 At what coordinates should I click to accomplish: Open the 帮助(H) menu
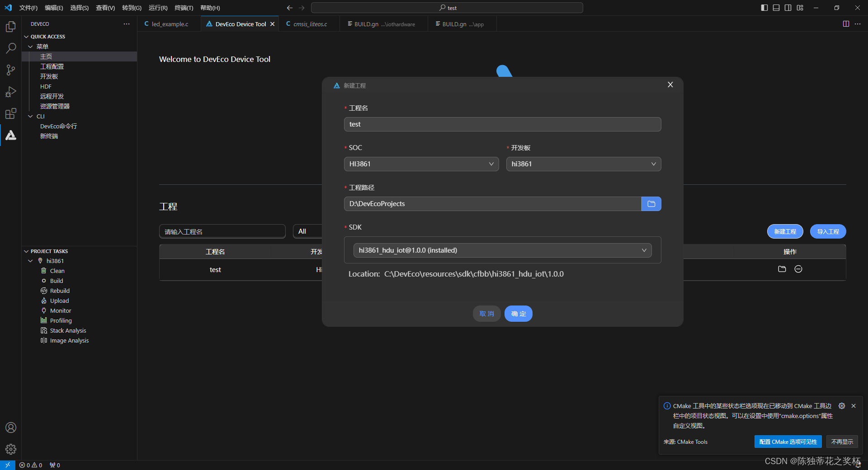pyautogui.click(x=210, y=8)
